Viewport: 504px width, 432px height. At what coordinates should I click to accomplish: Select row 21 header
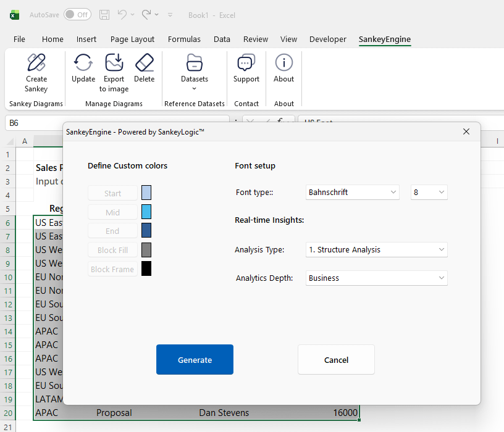pyautogui.click(x=8, y=427)
